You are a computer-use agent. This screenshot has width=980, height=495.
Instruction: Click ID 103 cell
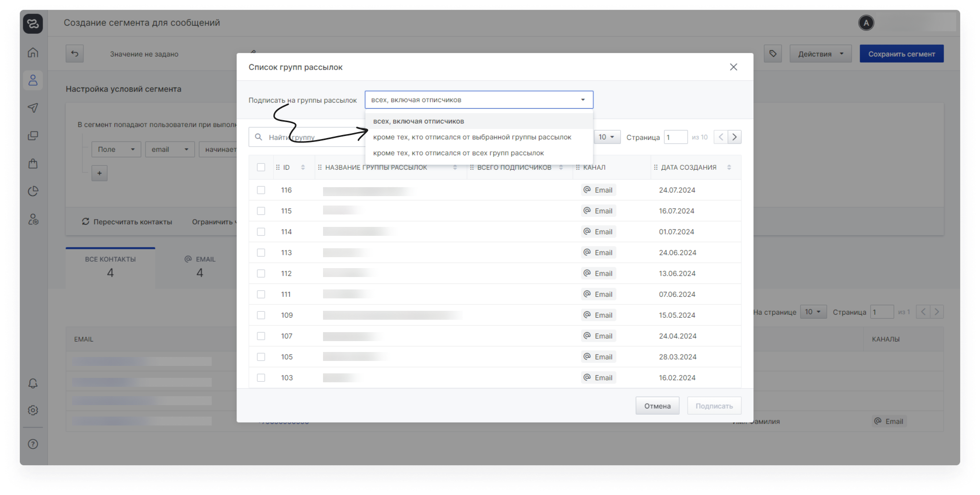287,378
